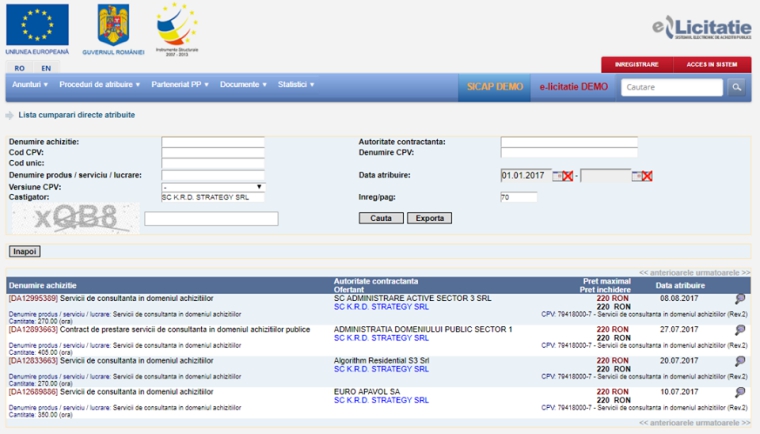Click 'Denumire achizitie' column header
This screenshot has width=760, height=434.
coord(43,286)
